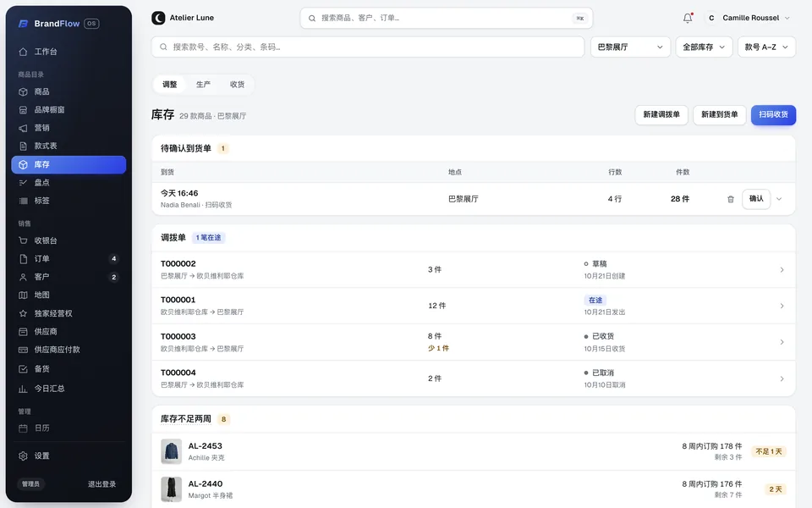
Task: Open transfer T000001 chevron
Action: click(782, 306)
